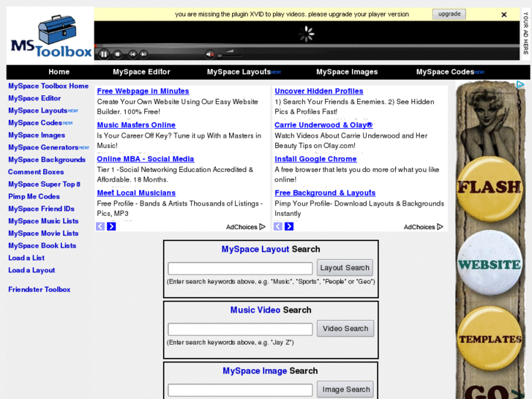532x399 pixels.
Task: Click the Load a Layout link
Action: tap(31, 270)
